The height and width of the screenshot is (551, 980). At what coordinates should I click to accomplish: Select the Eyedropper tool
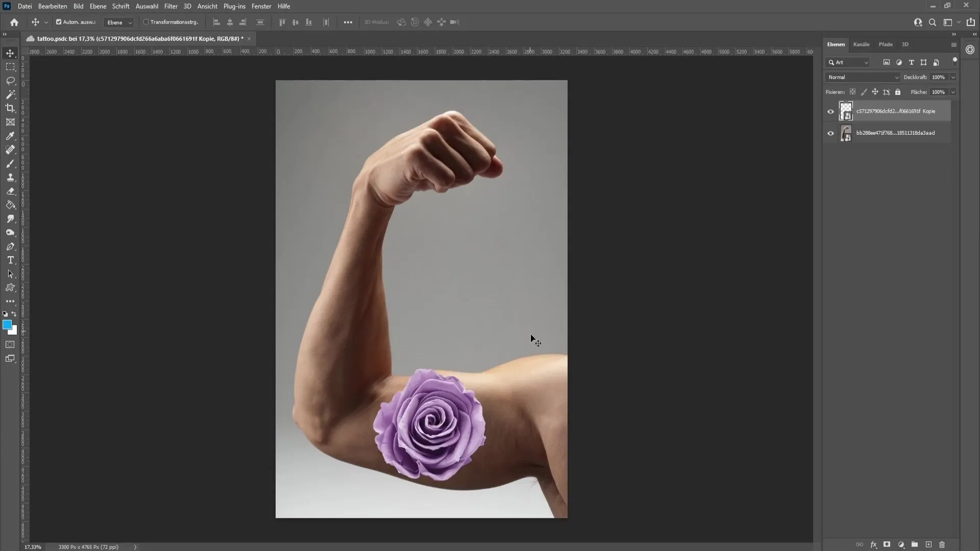pos(10,136)
